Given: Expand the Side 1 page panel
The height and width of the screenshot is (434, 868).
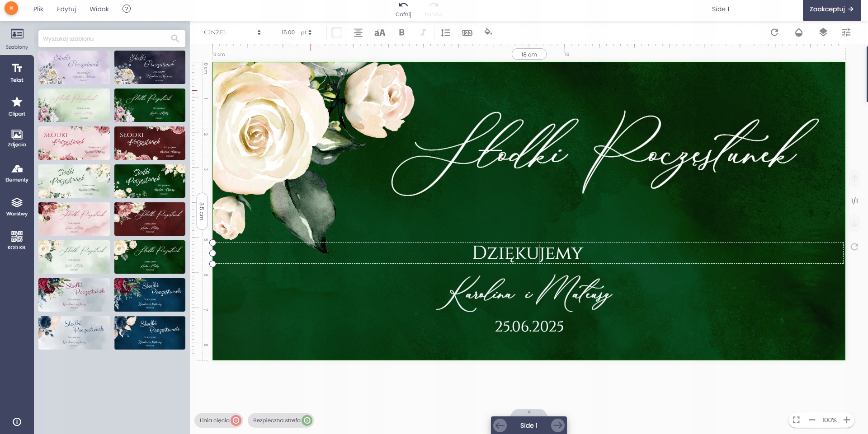Looking at the screenshot, I should (528, 412).
